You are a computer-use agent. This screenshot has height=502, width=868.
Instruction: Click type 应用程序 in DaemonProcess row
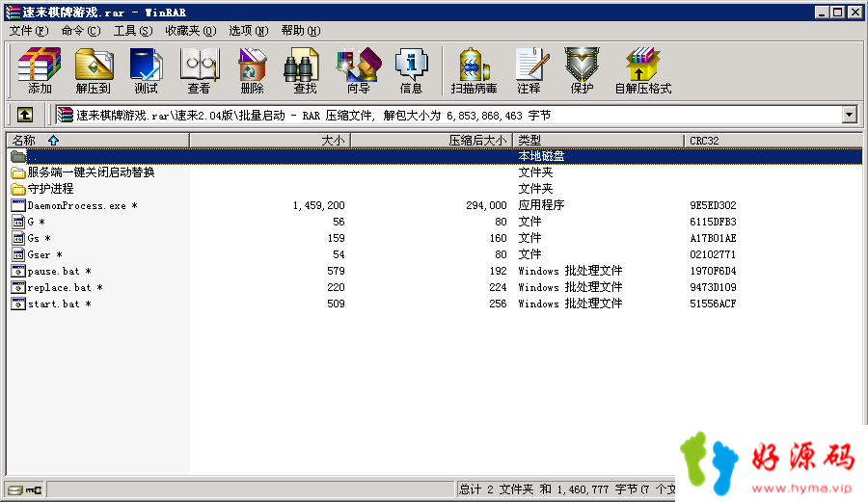click(541, 205)
